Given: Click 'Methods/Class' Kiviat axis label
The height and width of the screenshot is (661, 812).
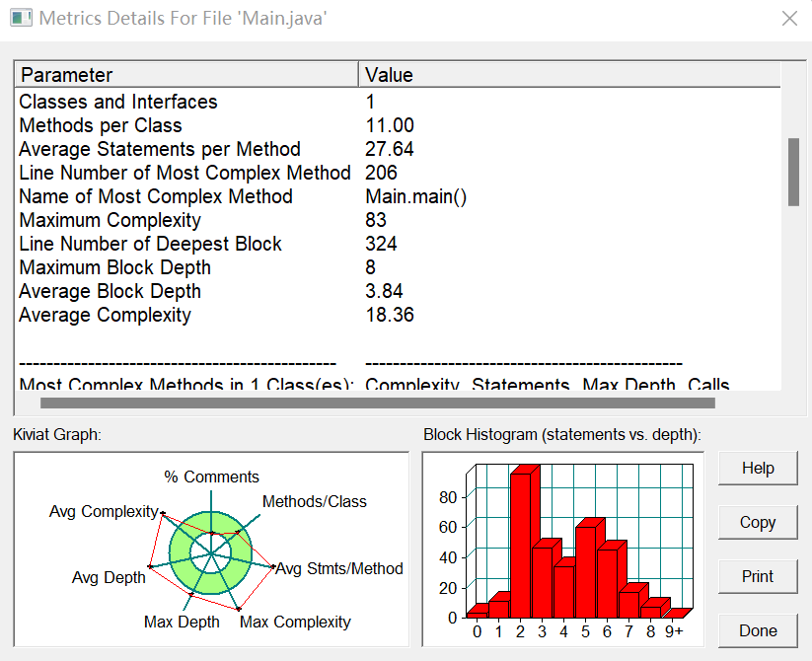Looking at the screenshot, I should (315, 501).
